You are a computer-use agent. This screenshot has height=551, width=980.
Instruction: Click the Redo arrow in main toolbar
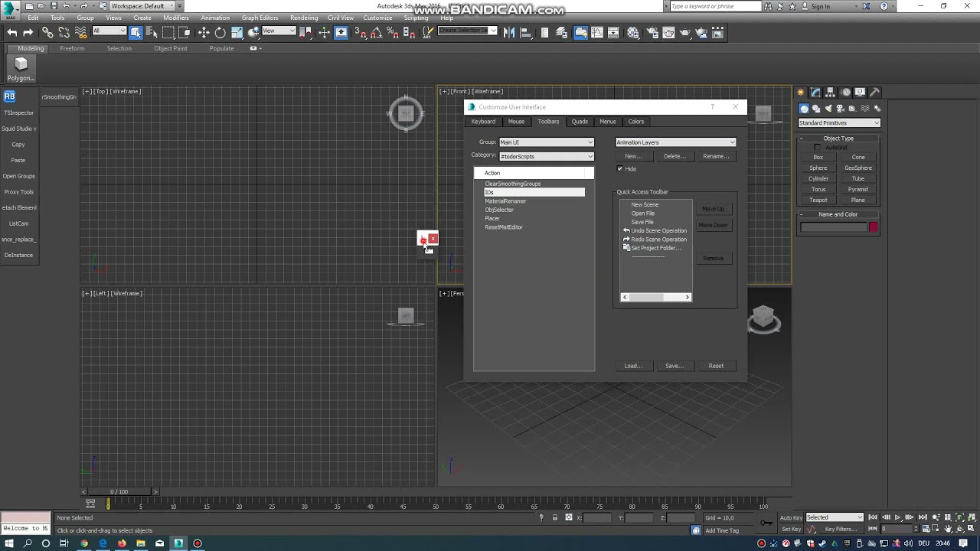[28, 32]
